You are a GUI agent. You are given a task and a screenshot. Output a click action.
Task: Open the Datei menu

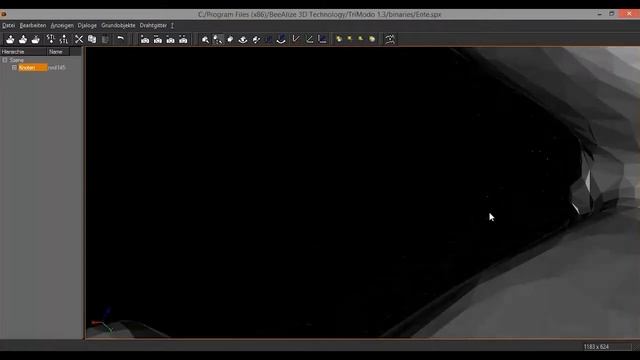8,25
